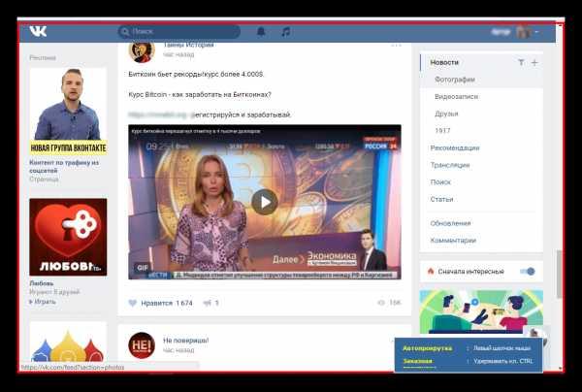582x392 pixels.
Task: Share the Bitcoin post with the megaphone icon
Action: pos(208,303)
